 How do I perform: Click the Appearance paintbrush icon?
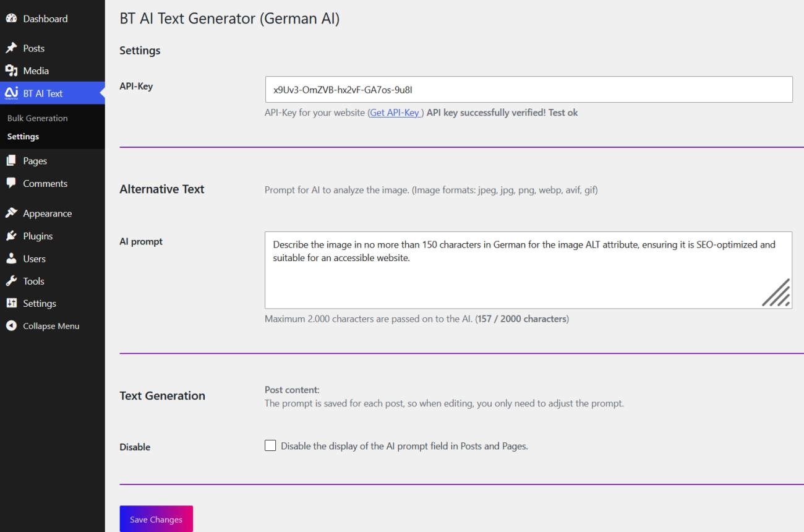pos(11,213)
